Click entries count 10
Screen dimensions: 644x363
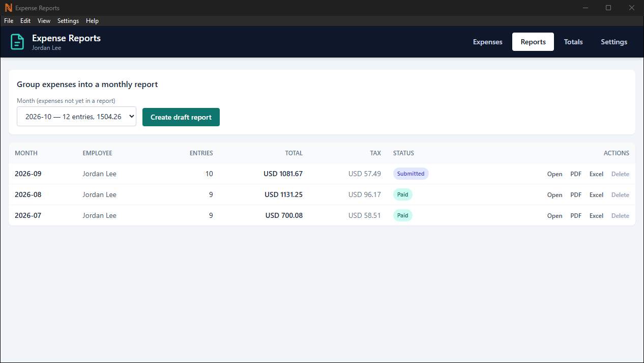pos(209,174)
